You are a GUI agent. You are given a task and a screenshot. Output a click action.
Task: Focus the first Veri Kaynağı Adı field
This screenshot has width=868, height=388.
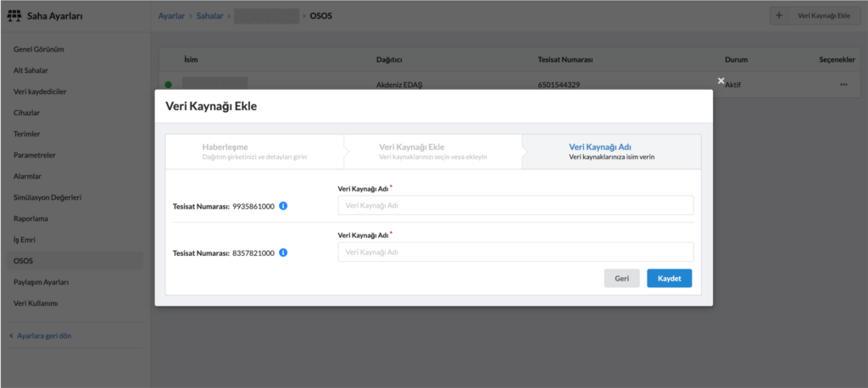(x=515, y=206)
